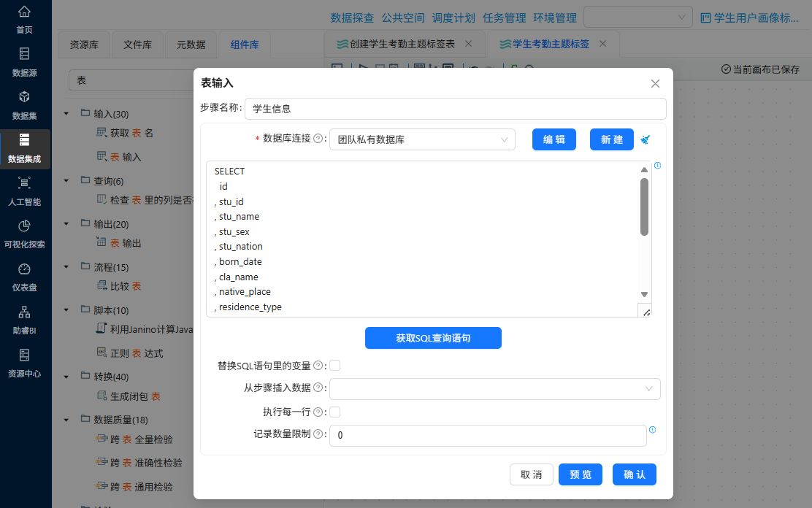Click the SQL editor scrollbar thumb
The width and height of the screenshot is (812, 508).
[x=644, y=207]
